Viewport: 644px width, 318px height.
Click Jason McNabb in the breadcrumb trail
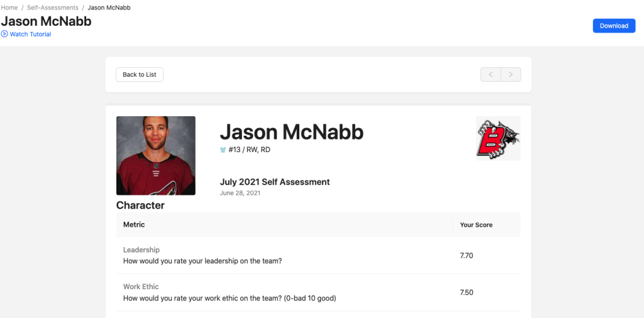109,8
